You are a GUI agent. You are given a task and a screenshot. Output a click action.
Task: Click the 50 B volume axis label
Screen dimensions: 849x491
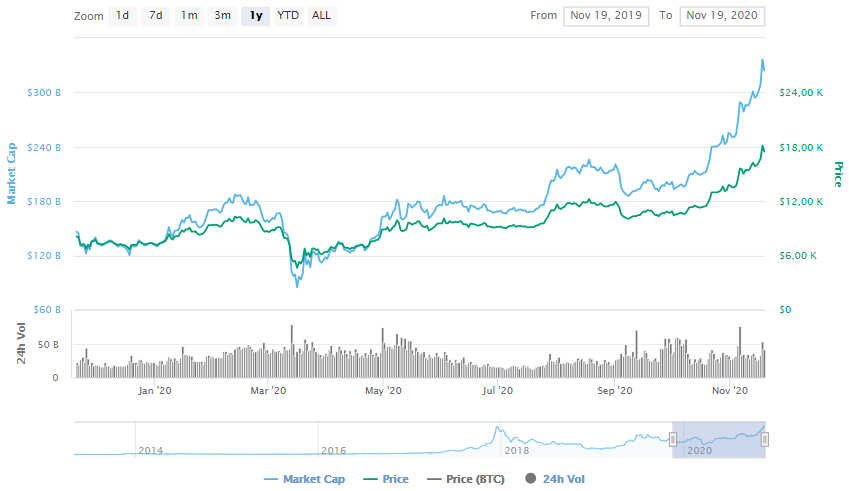coord(48,344)
